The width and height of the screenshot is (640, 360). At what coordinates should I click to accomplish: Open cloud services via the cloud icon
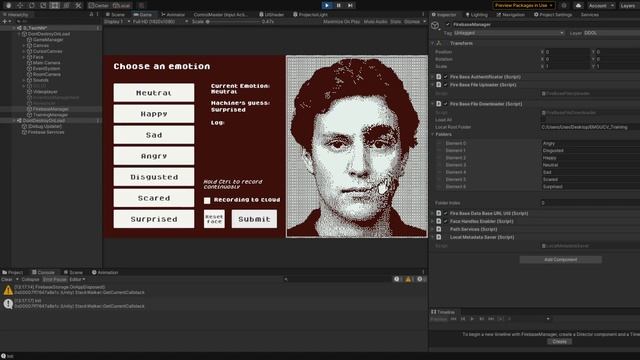pos(578,6)
